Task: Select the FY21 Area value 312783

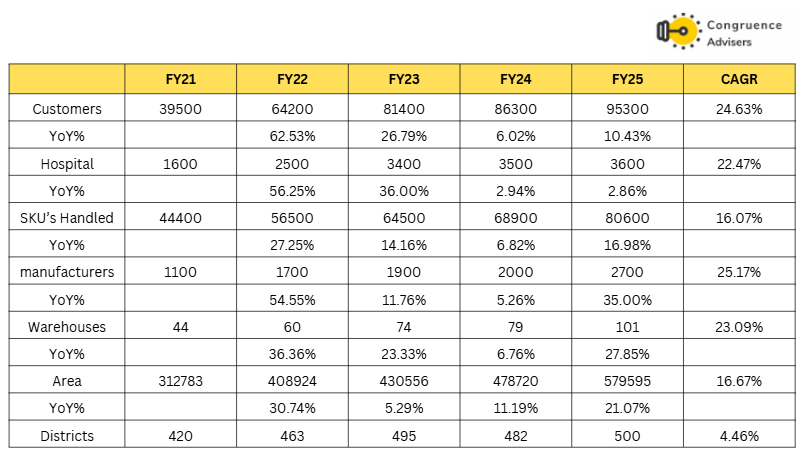Action: click(181, 381)
